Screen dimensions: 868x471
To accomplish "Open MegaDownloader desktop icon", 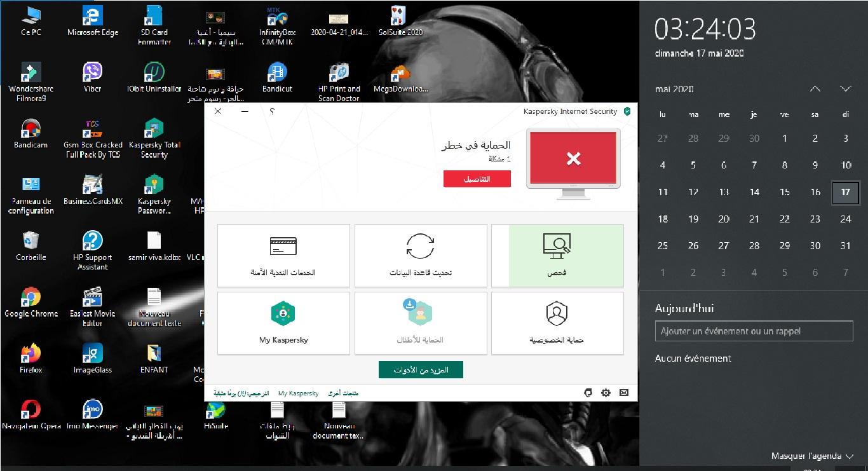I will pos(400,78).
